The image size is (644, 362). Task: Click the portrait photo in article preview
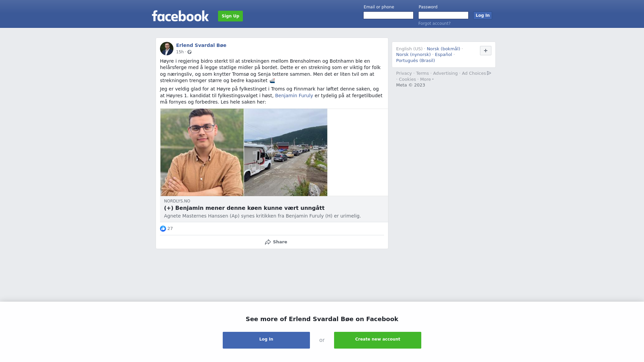tap(202, 152)
